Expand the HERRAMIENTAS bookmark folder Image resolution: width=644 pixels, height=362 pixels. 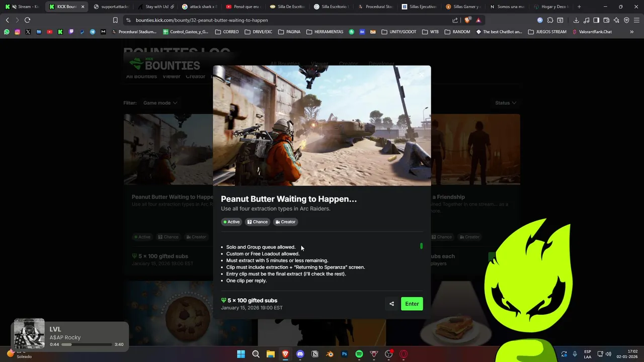325,32
